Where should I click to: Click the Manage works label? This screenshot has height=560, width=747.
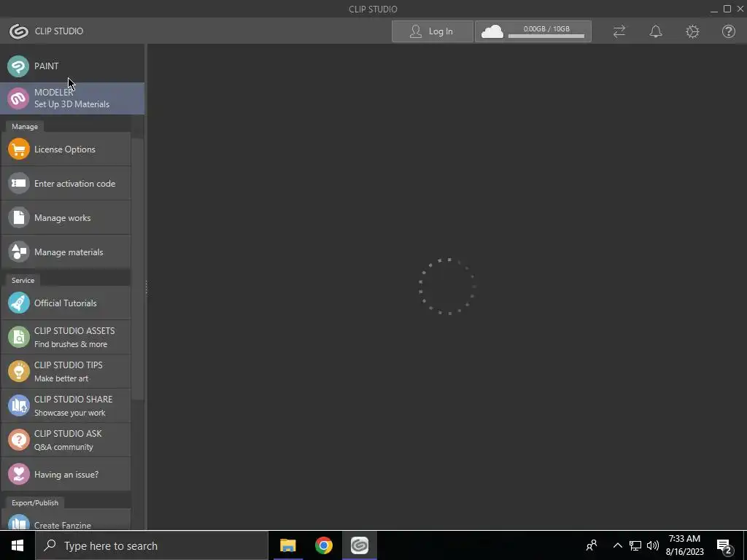click(63, 218)
